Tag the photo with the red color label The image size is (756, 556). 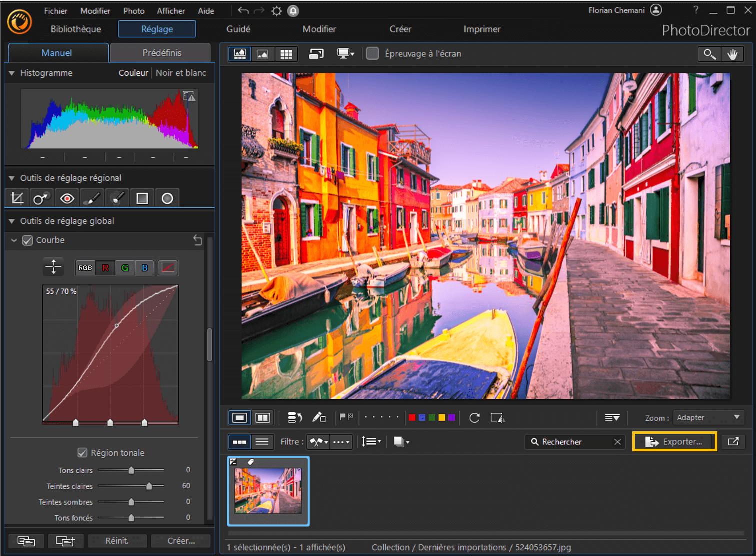coord(411,417)
